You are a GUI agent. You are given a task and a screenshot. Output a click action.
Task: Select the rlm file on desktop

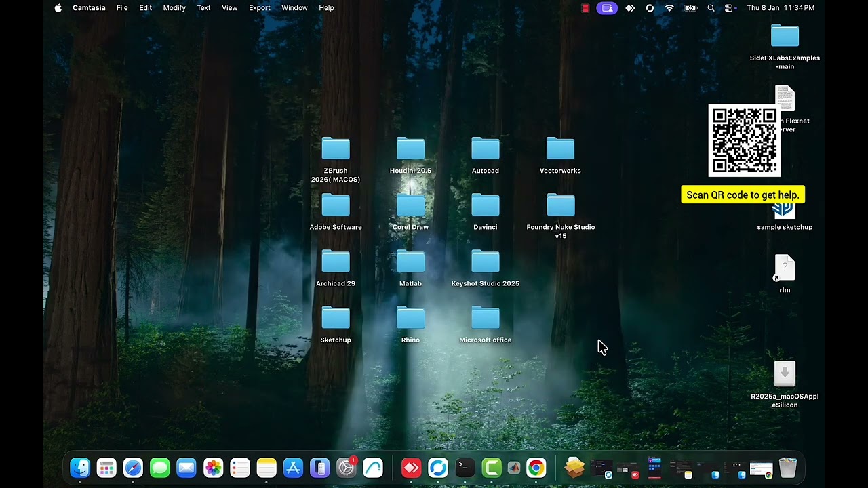pos(785,268)
